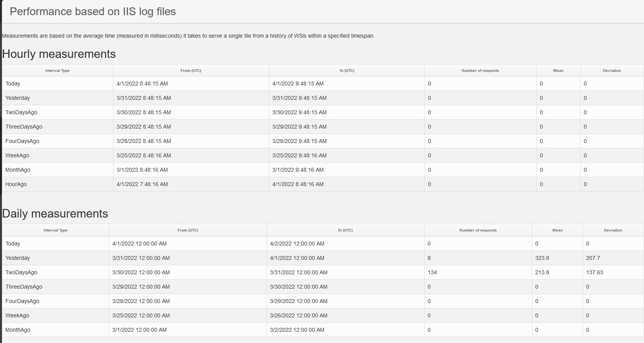Click the 3/2/2022 12:00:00 AM cell
Image resolution: width=644 pixels, height=343 pixels.
(x=297, y=330)
